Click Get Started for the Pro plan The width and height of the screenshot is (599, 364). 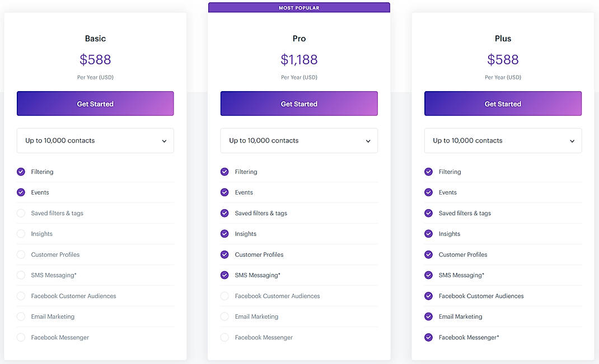point(299,103)
